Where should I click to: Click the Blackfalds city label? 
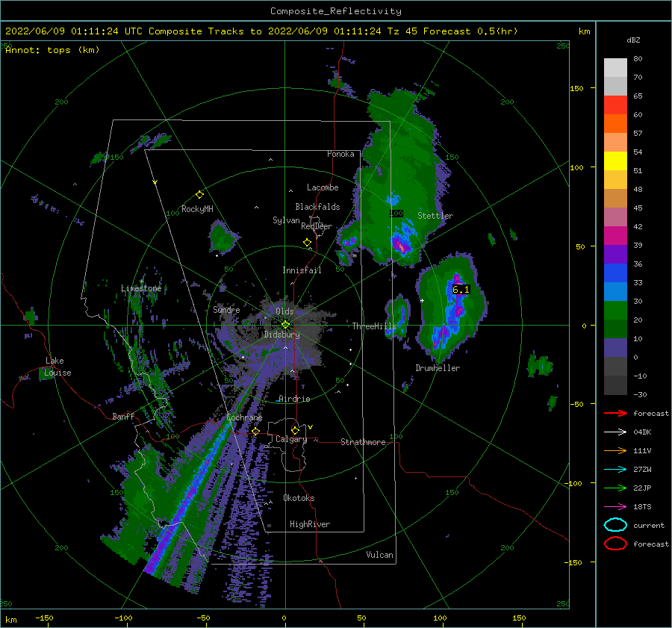point(317,207)
